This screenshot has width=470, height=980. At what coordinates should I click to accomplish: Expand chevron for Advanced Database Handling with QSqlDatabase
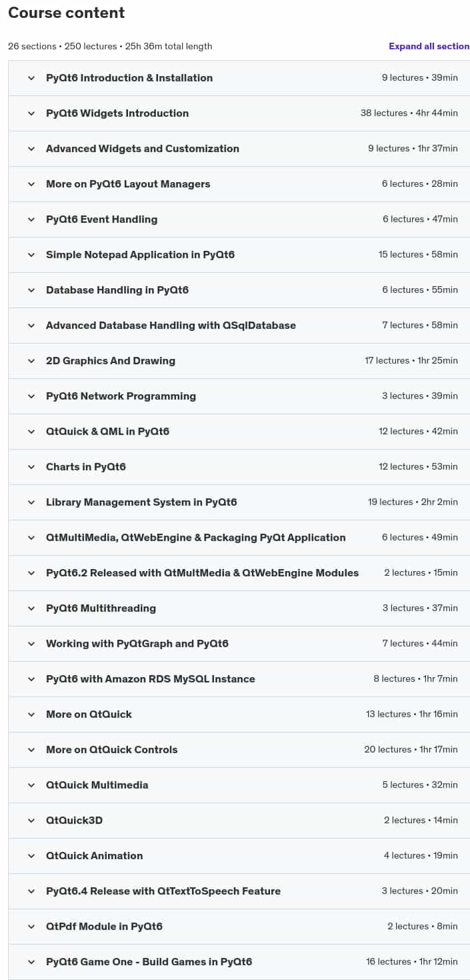click(31, 326)
